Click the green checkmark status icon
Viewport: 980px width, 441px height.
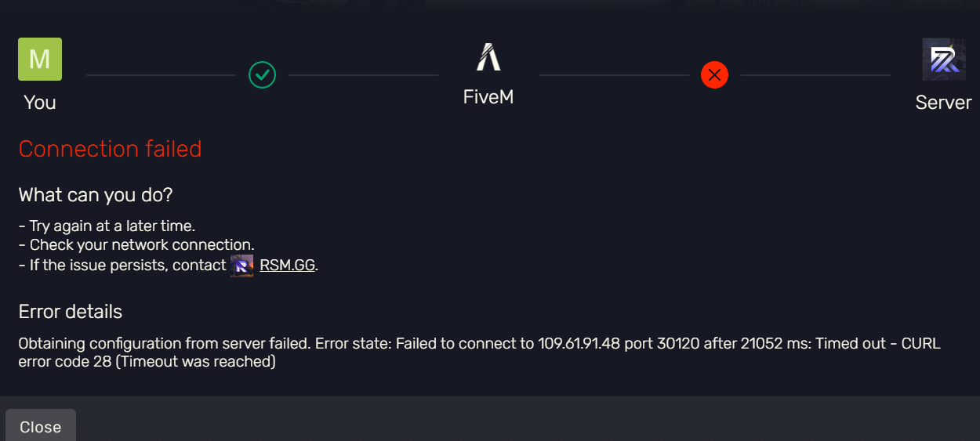pyautogui.click(x=262, y=75)
